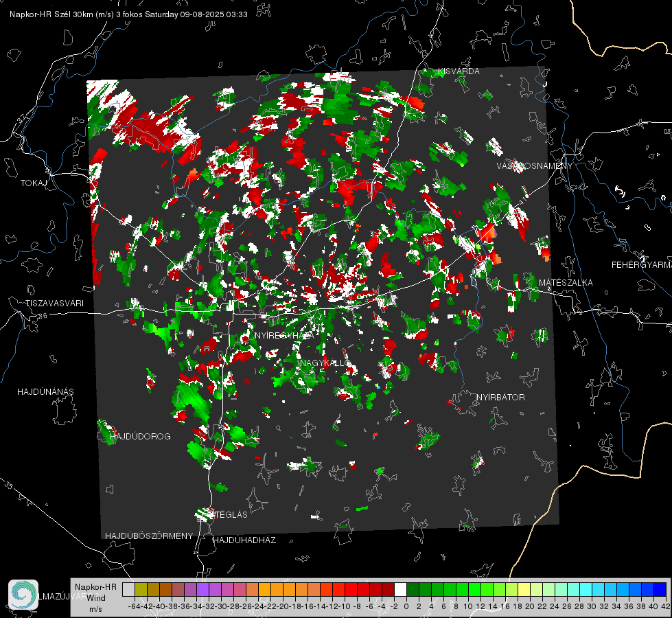Select the HAJDÚBÖSZÖRMÉNY town label
The height and width of the screenshot is (618, 672).
tap(149, 536)
